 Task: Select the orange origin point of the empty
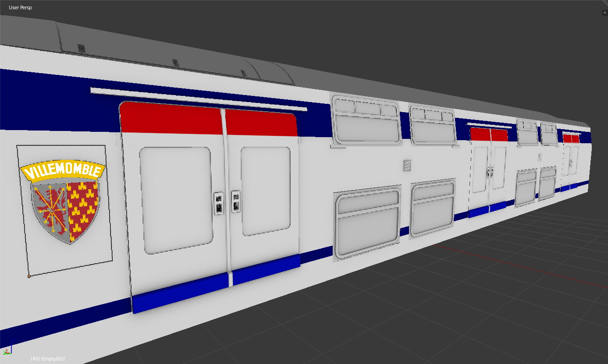[29, 276]
